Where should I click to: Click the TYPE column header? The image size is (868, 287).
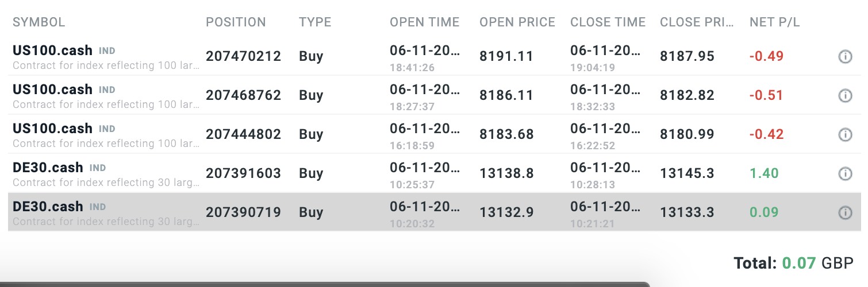[315, 22]
